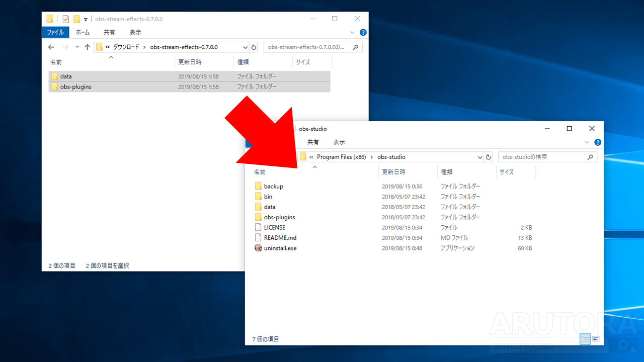Click the blue Help icon in obs-stream-effects window
This screenshot has height=362, width=644.
click(x=363, y=32)
